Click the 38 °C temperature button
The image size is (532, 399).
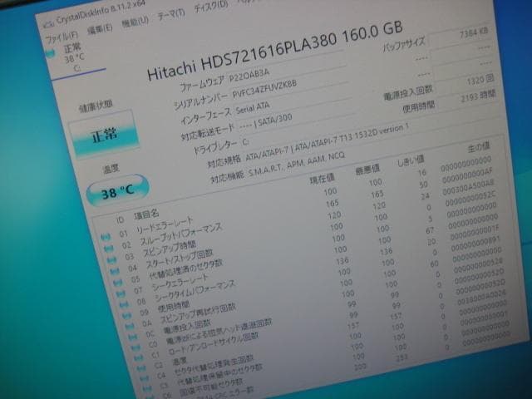[118, 191]
